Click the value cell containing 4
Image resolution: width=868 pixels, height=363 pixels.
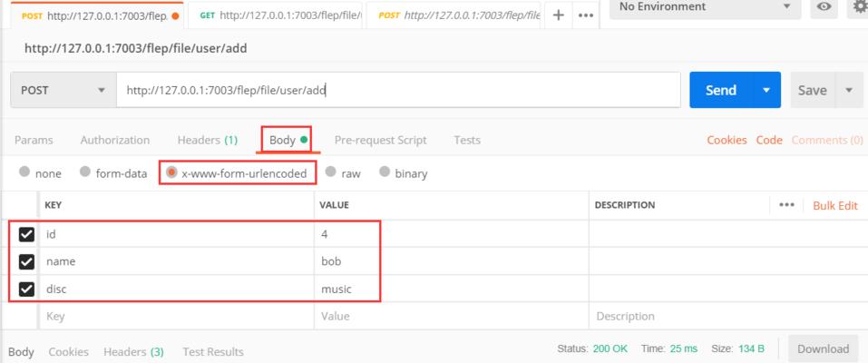[x=451, y=234]
